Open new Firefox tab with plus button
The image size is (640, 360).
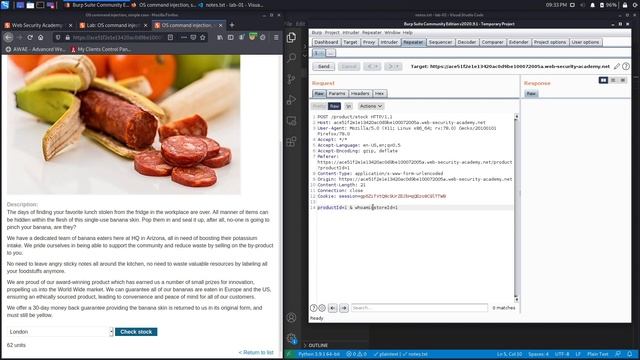click(232, 25)
